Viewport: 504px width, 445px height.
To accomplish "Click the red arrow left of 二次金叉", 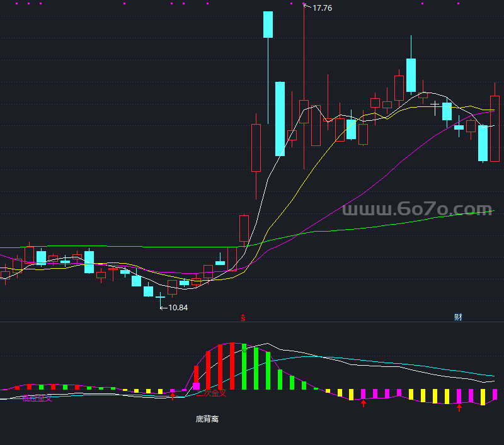I will [x=173, y=397].
